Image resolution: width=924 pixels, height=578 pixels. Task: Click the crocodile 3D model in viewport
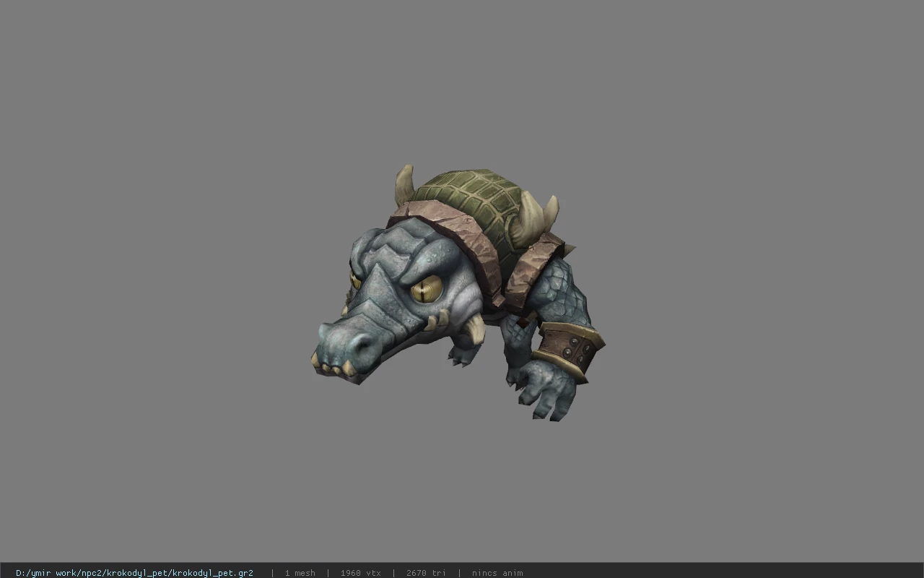click(x=458, y=293)
